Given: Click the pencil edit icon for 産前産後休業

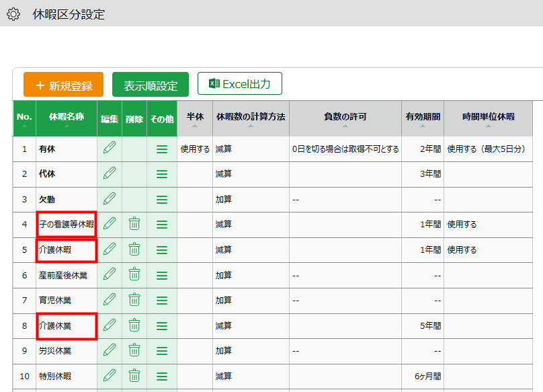Looking at the screenshot, I should pos(110,274).
